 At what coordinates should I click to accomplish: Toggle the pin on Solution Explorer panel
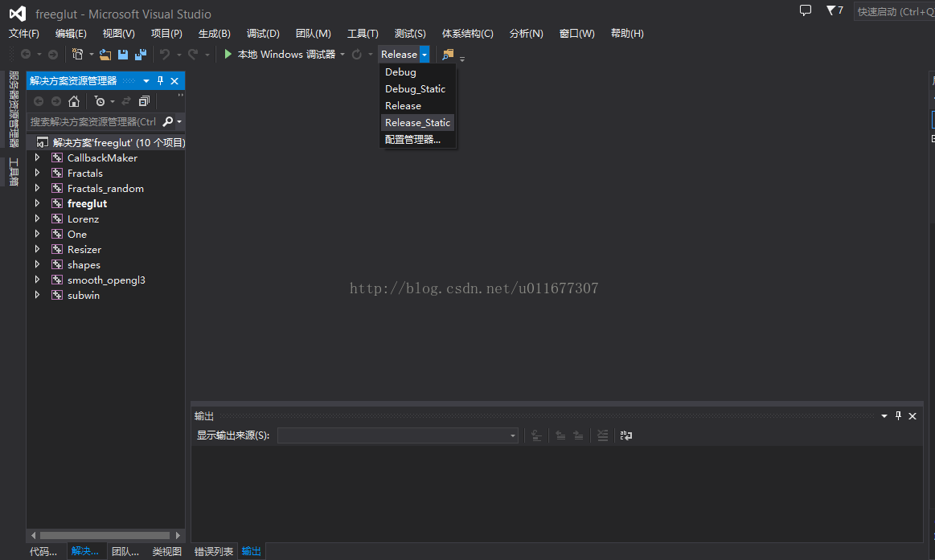coord(160,81)
